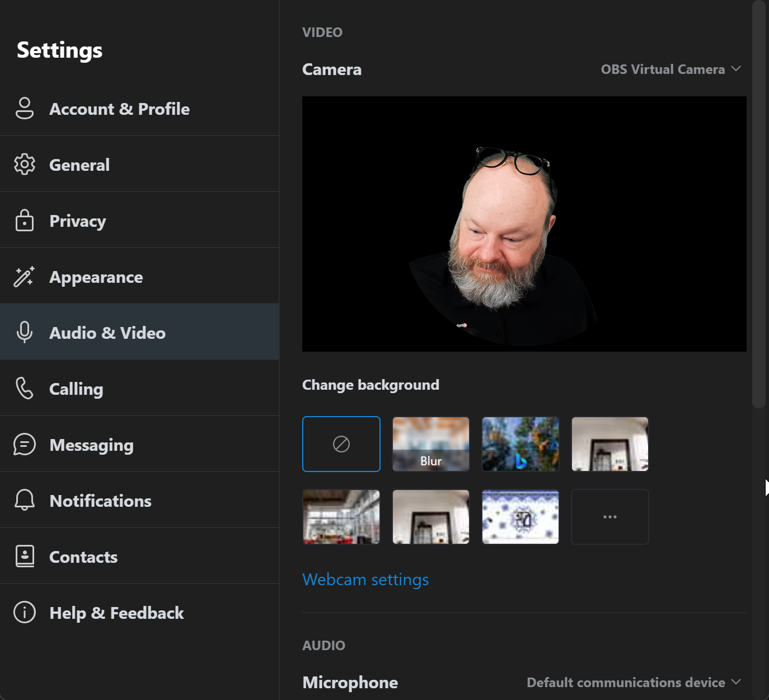Image resolution: width=769 pixels, height=700 pixels.
Task: Click the Privacy padlock icon
Action: 25,220
